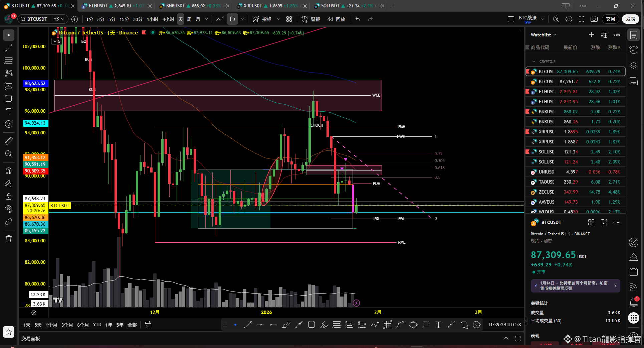Create an alert with 警报 button

[311, 19]
